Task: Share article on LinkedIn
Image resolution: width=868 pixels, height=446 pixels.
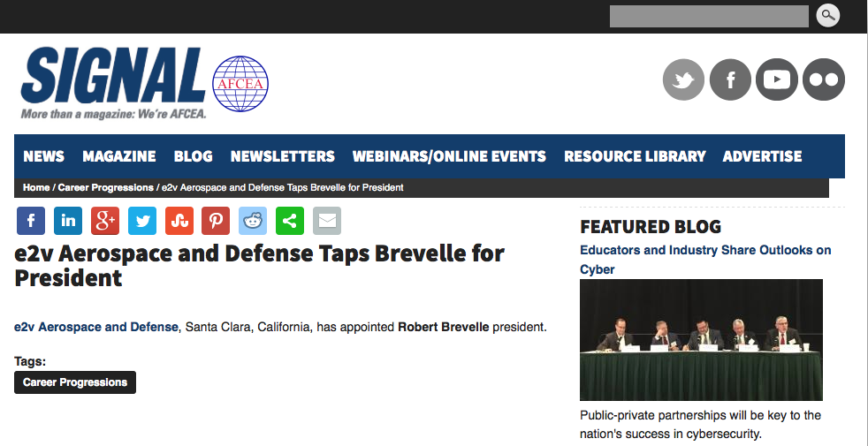Action: 68,221
